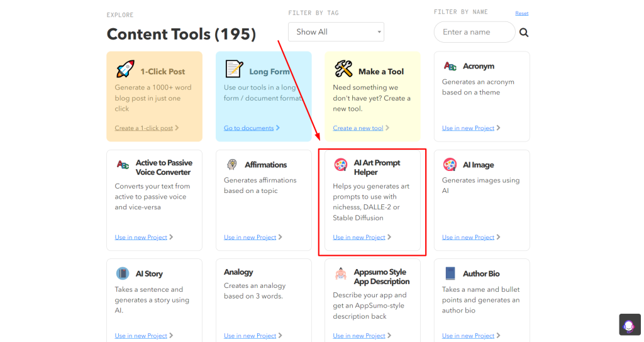
Task: Click the ABC icon on the Acronym card
Action: click(x=450, y=66)
